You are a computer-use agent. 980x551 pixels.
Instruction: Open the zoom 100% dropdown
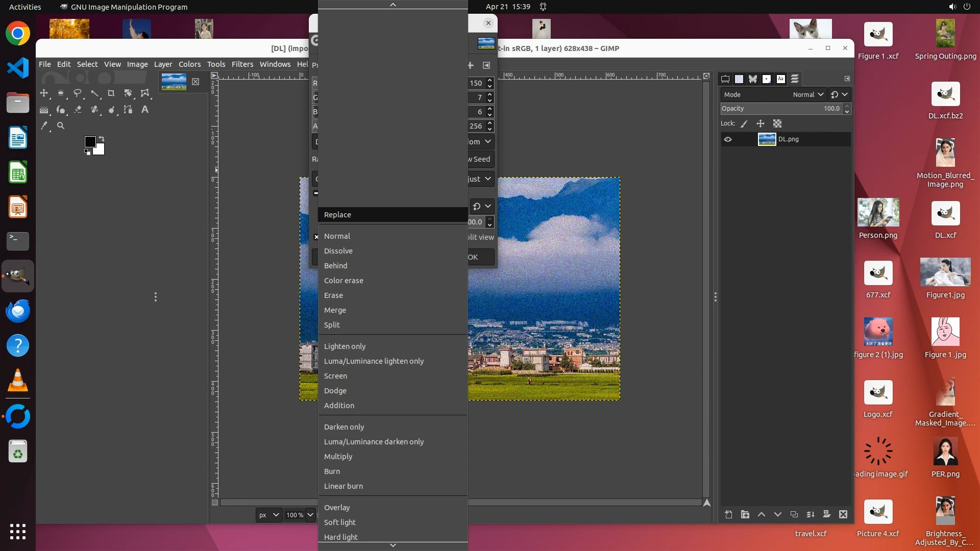[310, 515]
